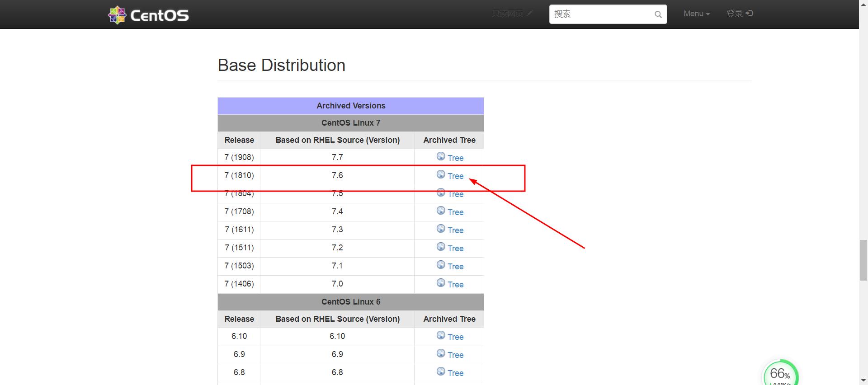Click the globe icon in the 7 (1511) row
This screenshot has height=385, width=868.
pyautogui.click(x=441, y=247)
